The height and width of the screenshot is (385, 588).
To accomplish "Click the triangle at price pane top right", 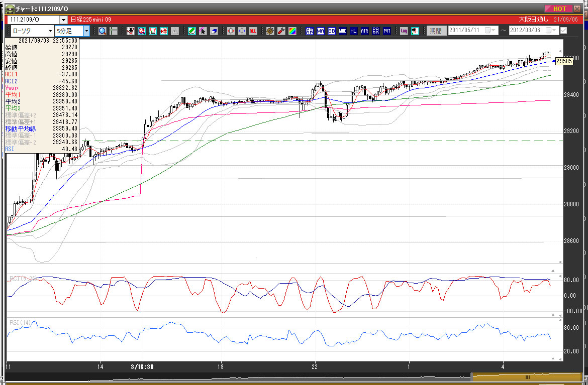I will (560, 51).
